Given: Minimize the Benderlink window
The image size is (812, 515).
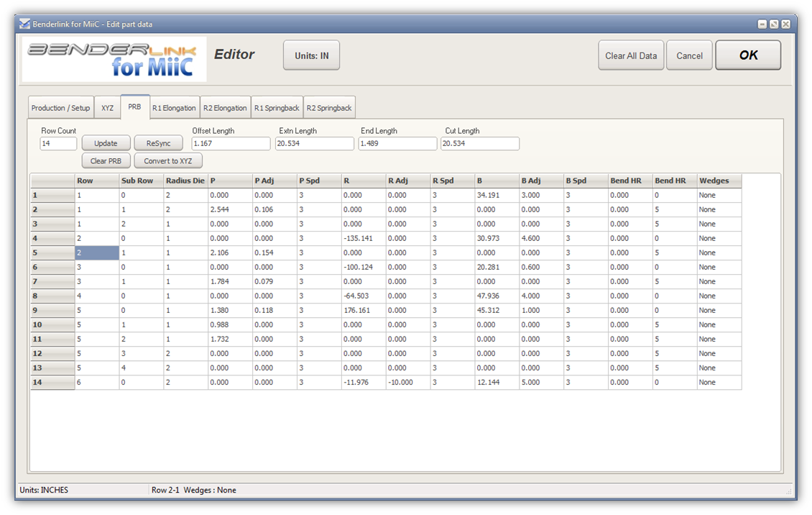Looking at the screenshot, I should [762, 24].
